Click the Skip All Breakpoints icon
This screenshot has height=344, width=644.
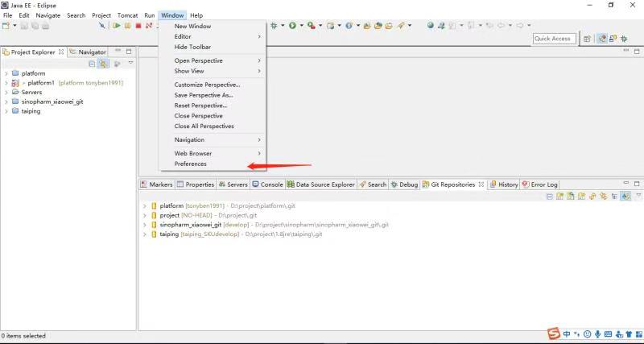[x=102, y=26]
